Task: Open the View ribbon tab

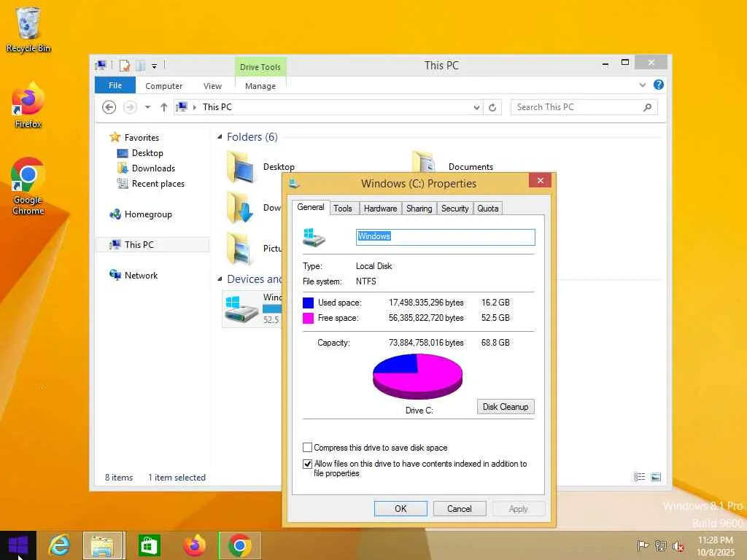Action: pyautogui.click(x=212, y=86)
